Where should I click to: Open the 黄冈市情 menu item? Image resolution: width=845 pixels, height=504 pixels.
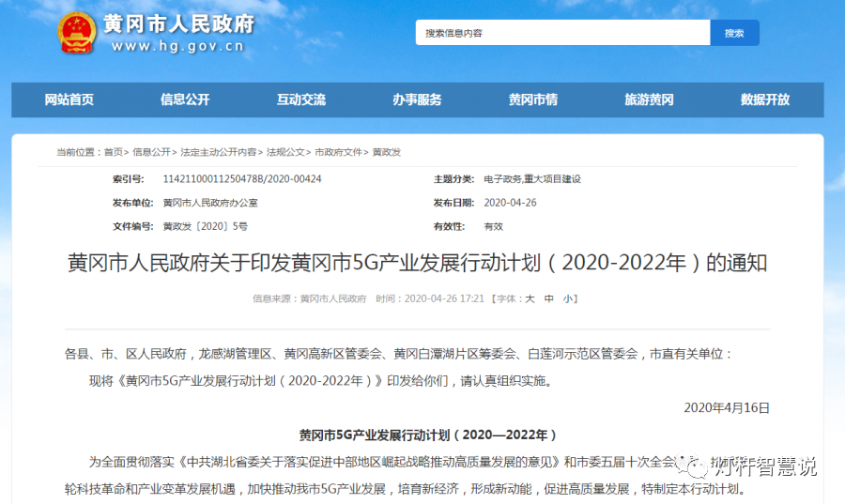tap(533, 99)
